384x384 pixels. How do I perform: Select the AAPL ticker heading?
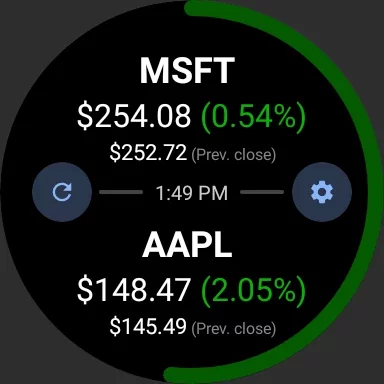coord(187,245)
